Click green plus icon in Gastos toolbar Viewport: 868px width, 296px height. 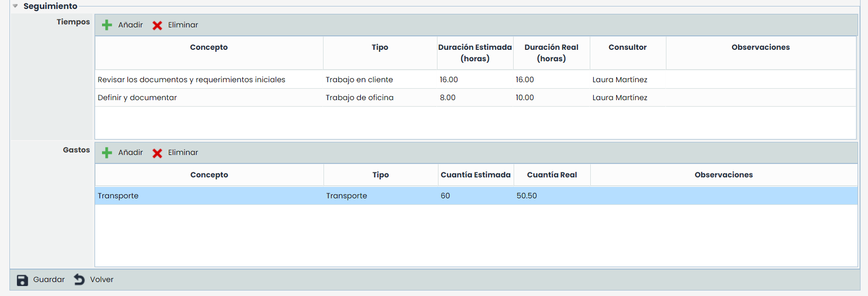[x=107, y=152]
